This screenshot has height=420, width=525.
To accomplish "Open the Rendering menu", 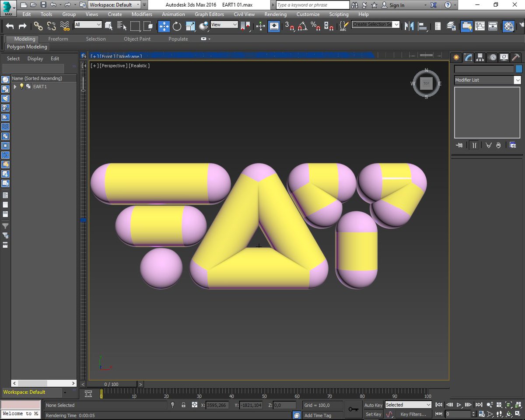I will click(x=276, y=14).
